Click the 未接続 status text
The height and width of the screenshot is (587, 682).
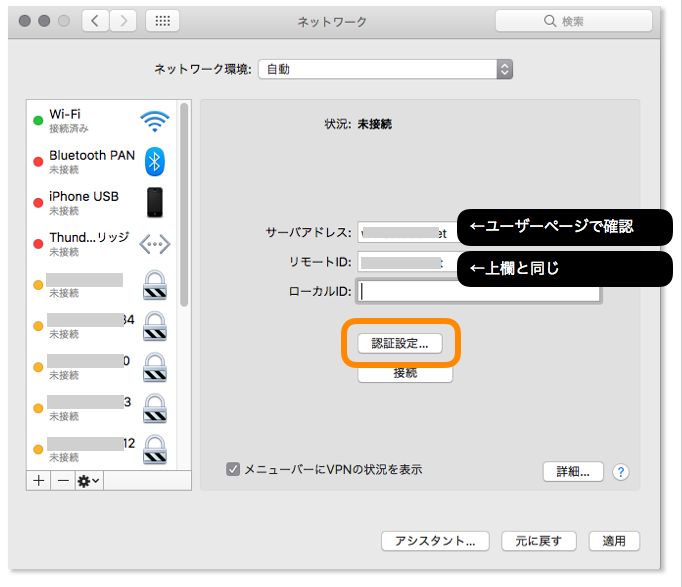pos(374,124)
